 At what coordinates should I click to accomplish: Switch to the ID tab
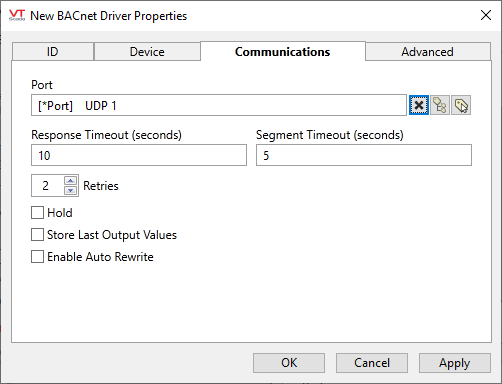click(x=53, y=52)
